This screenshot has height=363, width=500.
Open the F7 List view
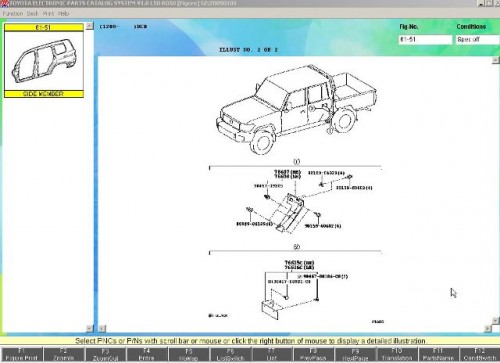pos(272,354)
